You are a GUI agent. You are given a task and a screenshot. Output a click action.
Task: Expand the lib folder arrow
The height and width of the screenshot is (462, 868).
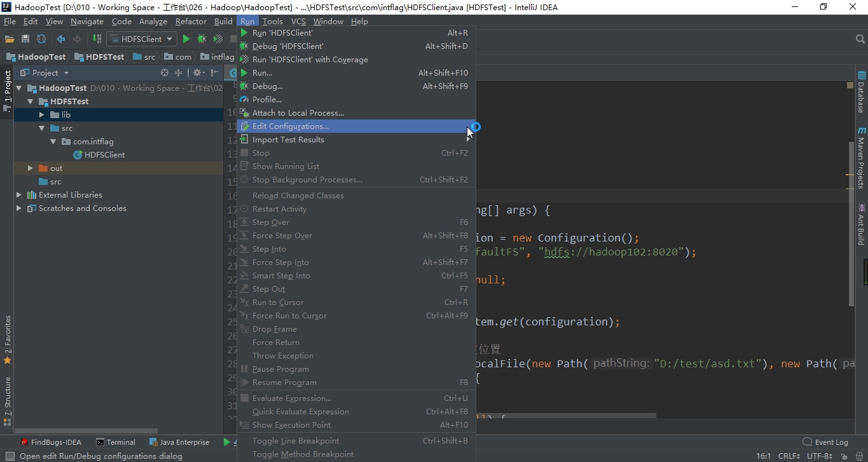click(x=41, y=115)
